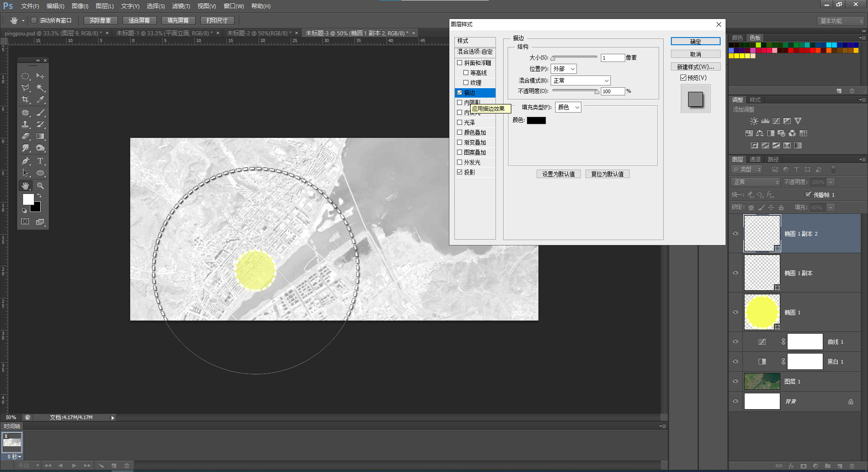Image resolution: width=868 pixels, height=472 pixels.
Task: Activate the Pen tool
Action: tap(26, 161)
